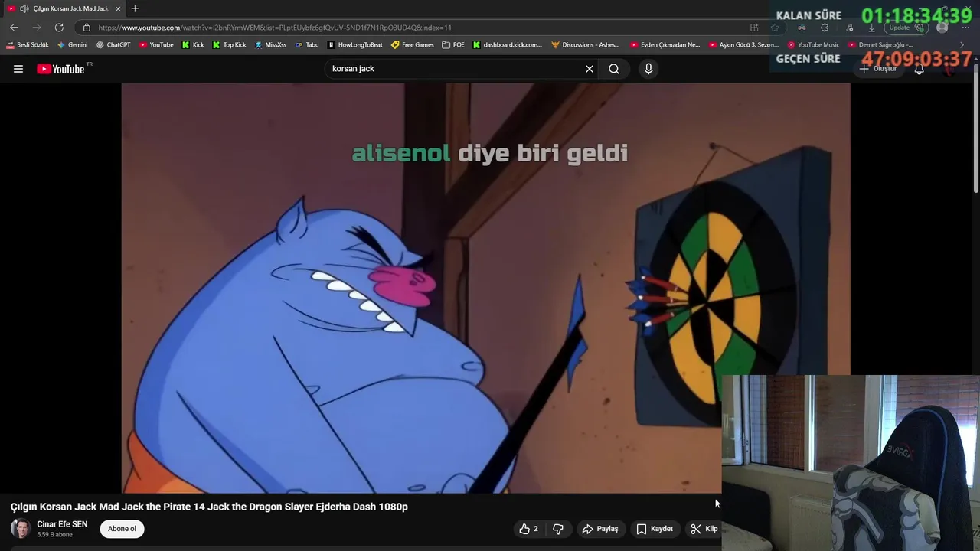Open the YouTube hamburger guide menu
The image size is (980, 551).
(x=18, y=69)
